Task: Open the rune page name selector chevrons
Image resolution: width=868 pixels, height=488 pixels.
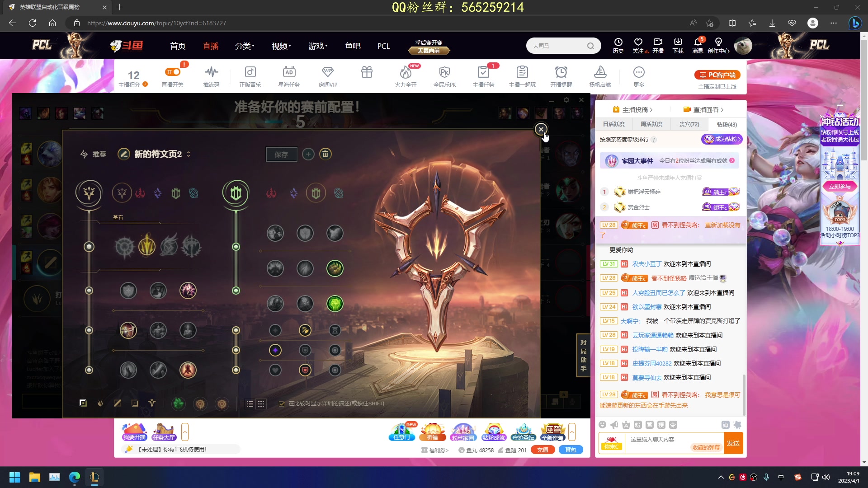Action: click(189, 154)
